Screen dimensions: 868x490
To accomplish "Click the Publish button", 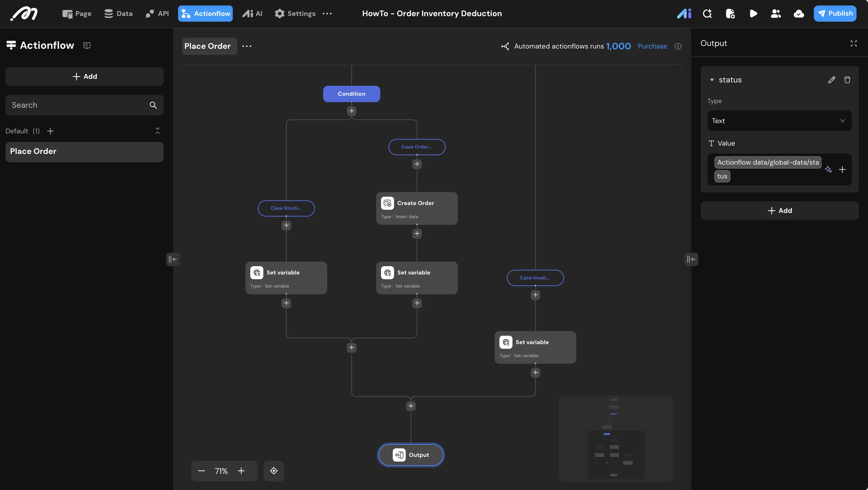I will pos(835,14).
